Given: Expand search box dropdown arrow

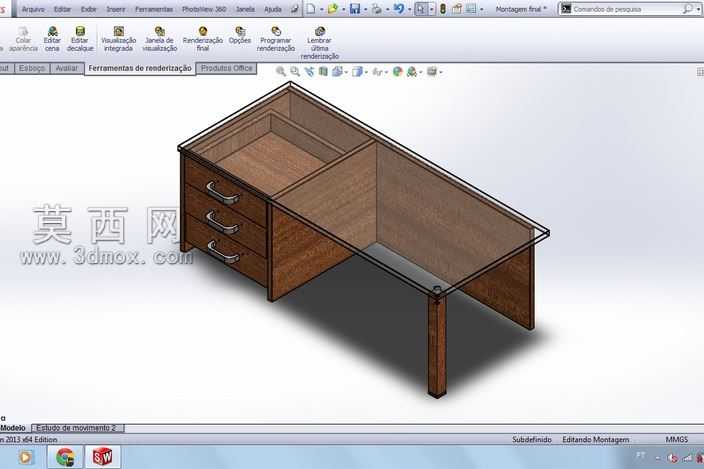Looking at the screenshot, I should tap(699, 9).
